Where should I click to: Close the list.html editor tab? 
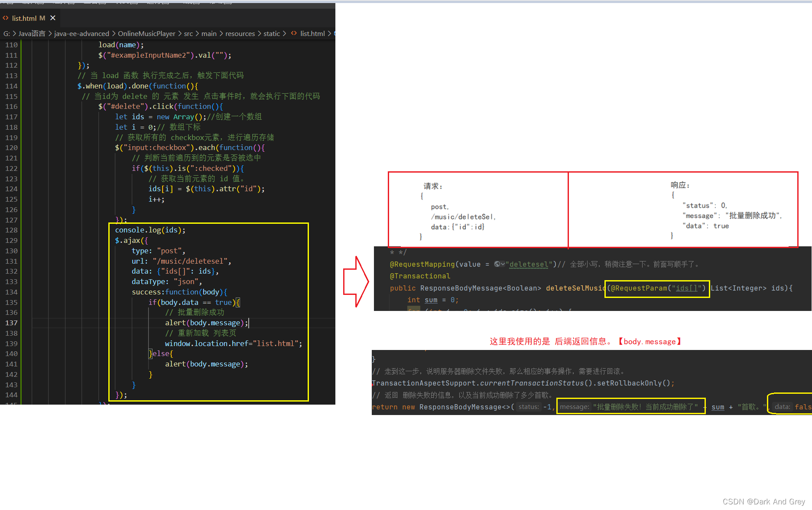pyautogui.click(x=53, y=18)
